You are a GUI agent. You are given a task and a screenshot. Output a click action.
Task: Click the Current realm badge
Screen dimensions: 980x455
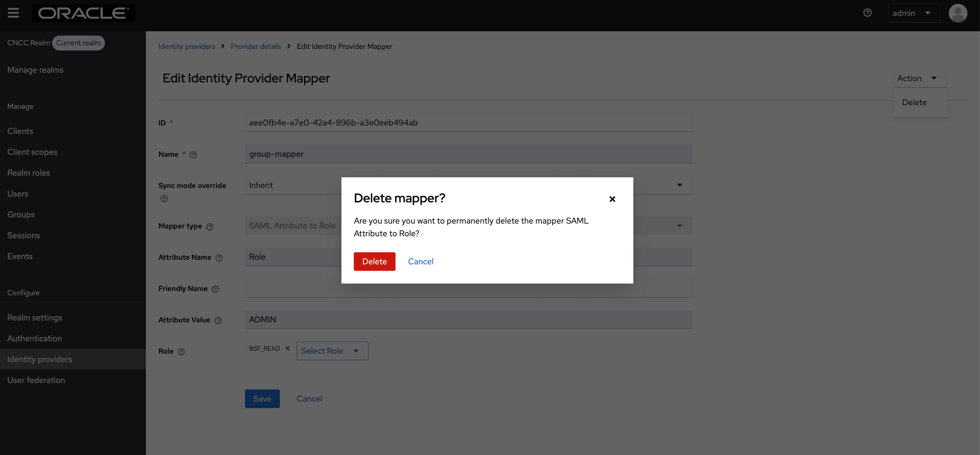click(x=79, y=43)
